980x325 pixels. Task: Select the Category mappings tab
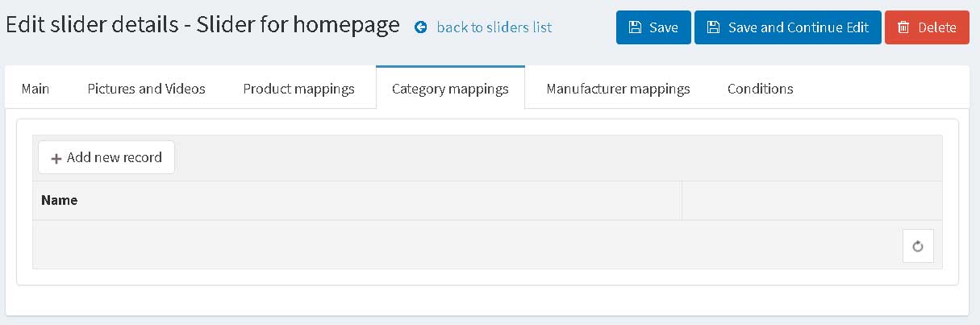pyautogui.click(x=450, y=89)
